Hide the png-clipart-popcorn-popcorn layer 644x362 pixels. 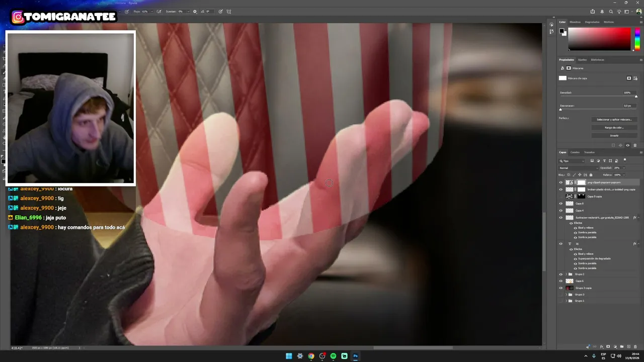coord(561,183)
